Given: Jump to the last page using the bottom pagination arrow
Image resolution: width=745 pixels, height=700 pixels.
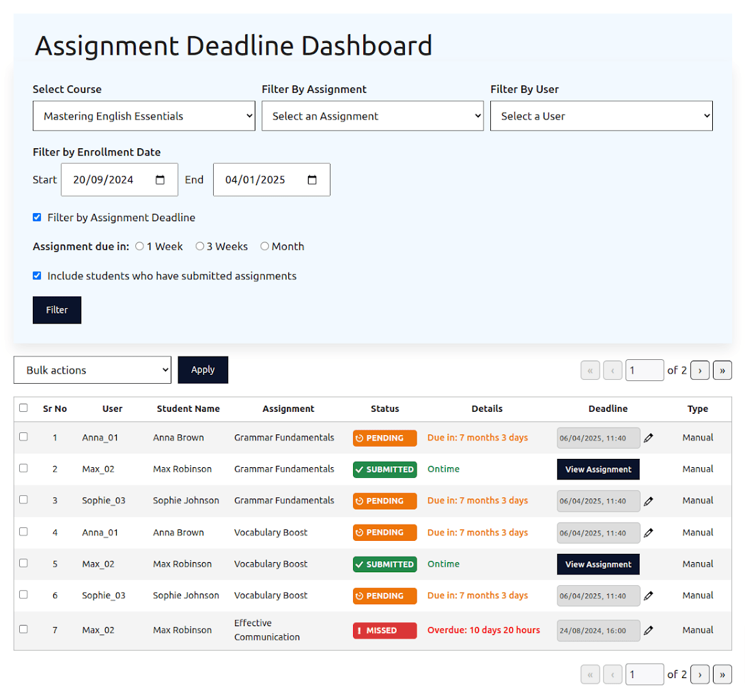Looking at the screenshot, I should pyautogui.click(x=722, y=675).
